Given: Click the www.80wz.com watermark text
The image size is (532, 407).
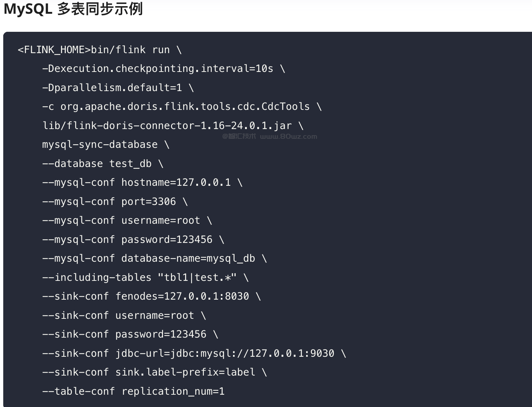Looking at the screenshot, I should point(288,137).
